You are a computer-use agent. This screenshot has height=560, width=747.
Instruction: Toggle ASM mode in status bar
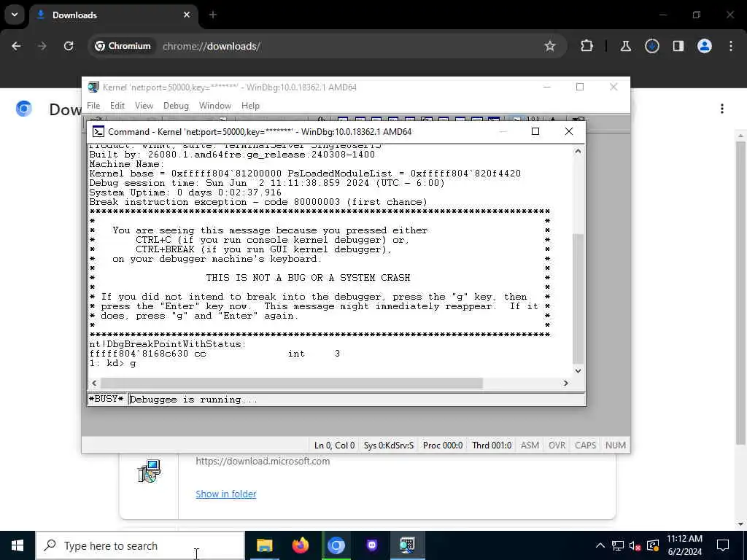(x=530, y=446)
